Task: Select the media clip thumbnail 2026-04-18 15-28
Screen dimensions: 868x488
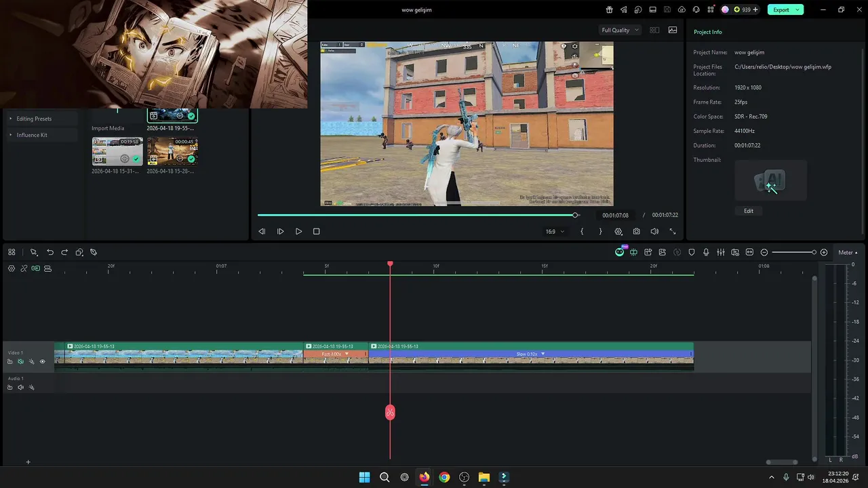Action: (x=172, y=151)
